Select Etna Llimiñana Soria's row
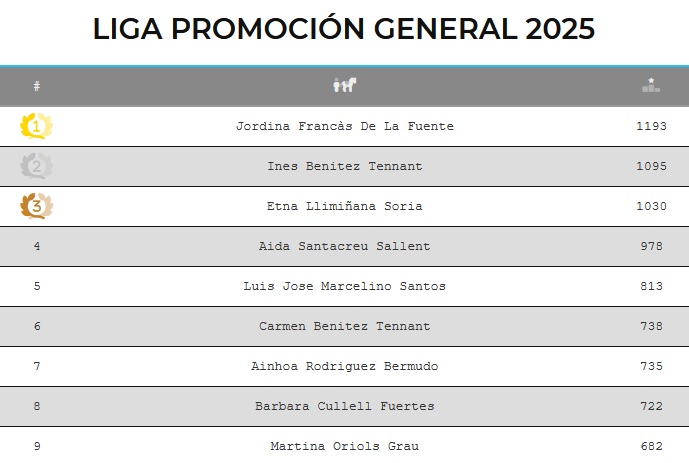This screenshot has width=689, height=463. pyautogui.click(x=345, y=206)
